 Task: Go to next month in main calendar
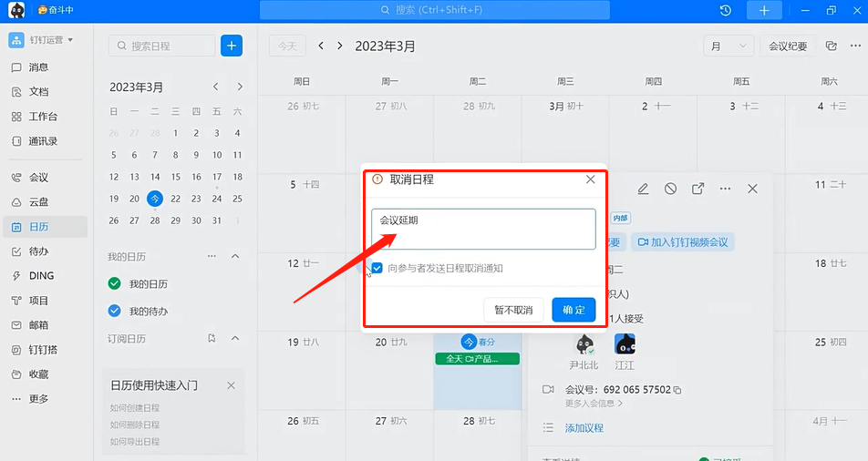(340, 46)
